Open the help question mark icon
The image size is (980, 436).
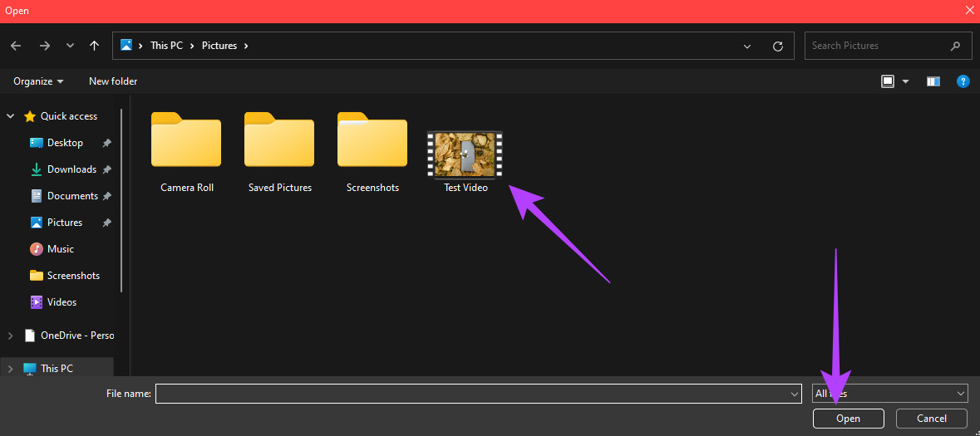click(963, 81)
